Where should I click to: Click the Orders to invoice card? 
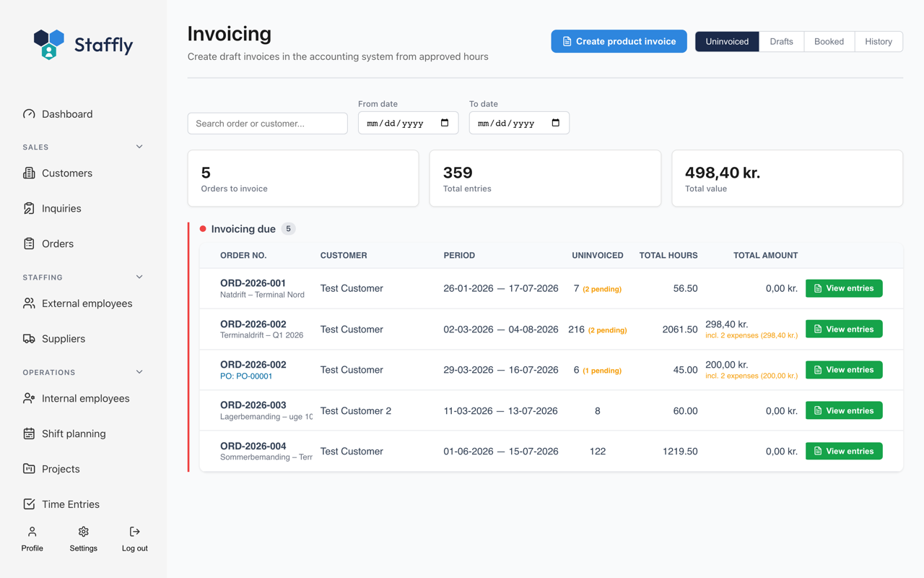pyautogui.click(x=303, y=178)
